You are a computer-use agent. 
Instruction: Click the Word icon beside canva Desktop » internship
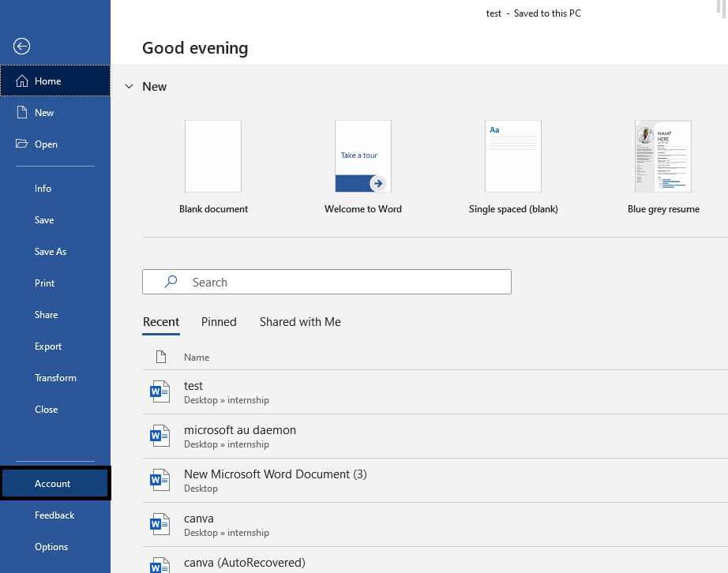point(159,524)
